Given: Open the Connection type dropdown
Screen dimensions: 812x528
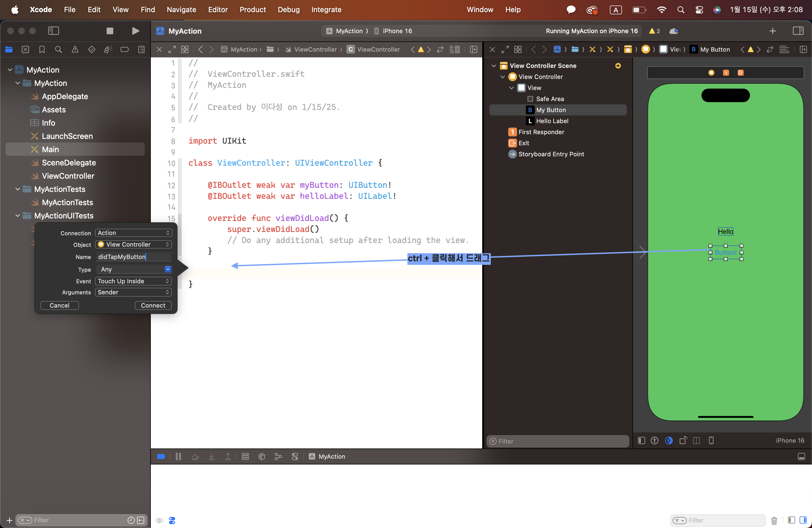Looking at the screenshot, I should pyautogui.click(x=133, y=233).
